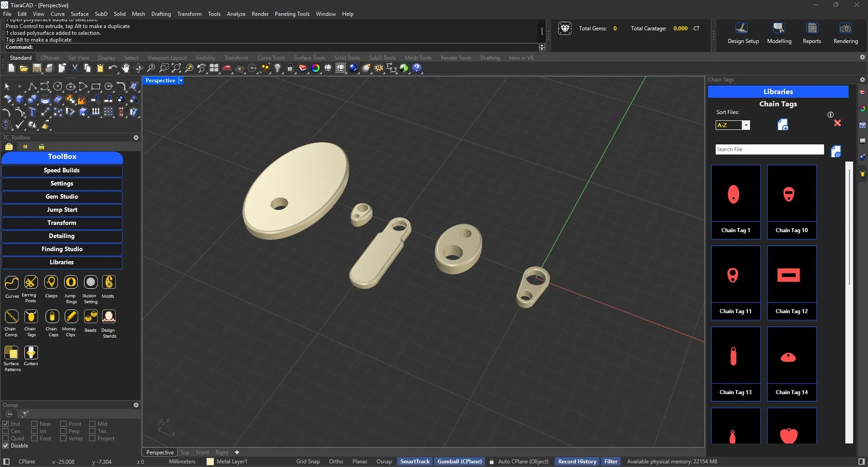Select the Clasps library icon
This screenshot has height=467, width=868.
click(51, 282)
